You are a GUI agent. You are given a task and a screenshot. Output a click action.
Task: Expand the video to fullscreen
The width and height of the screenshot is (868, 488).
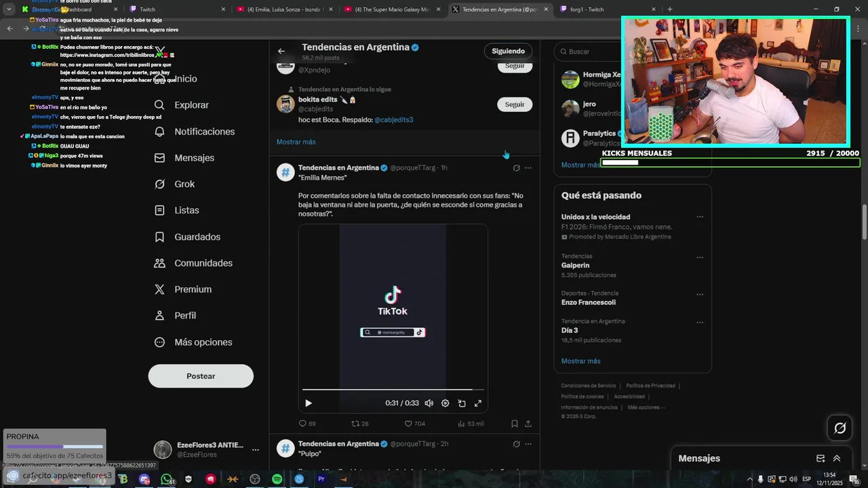pyautogui.click(x=478, y=403)
